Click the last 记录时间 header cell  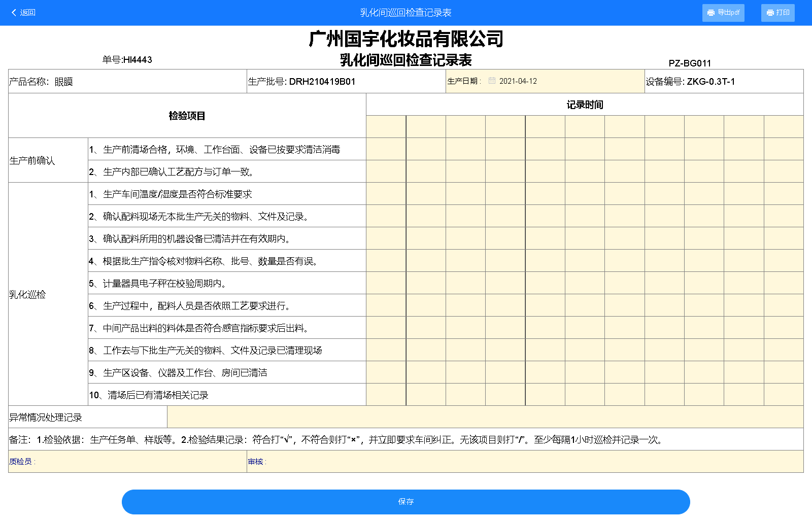tap(784, 126)
